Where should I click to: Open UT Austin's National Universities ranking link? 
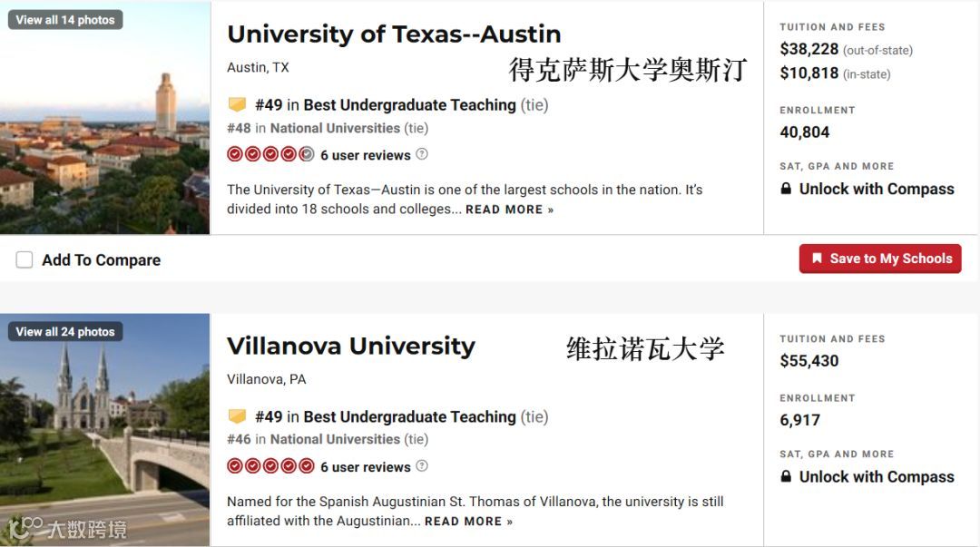coord(335,128)
